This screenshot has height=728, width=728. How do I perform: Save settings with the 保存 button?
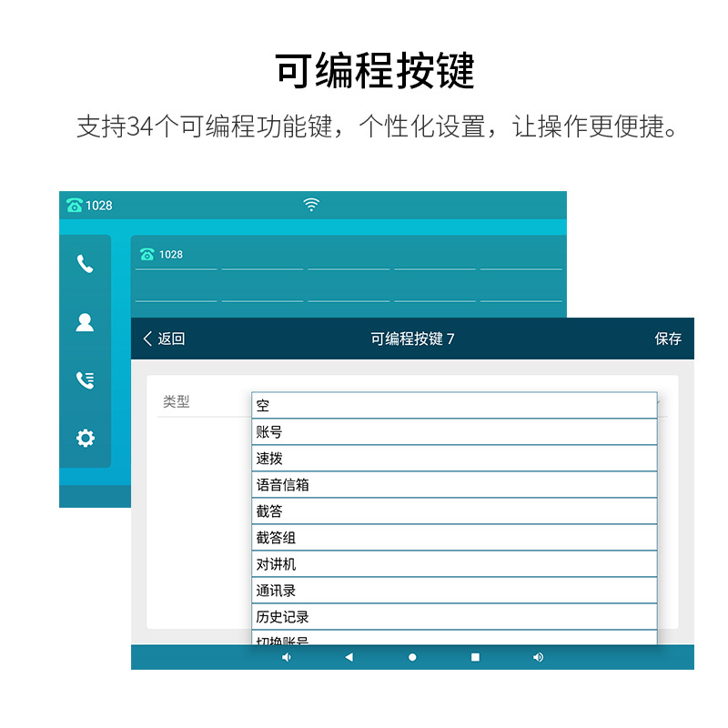coord(667,339)
